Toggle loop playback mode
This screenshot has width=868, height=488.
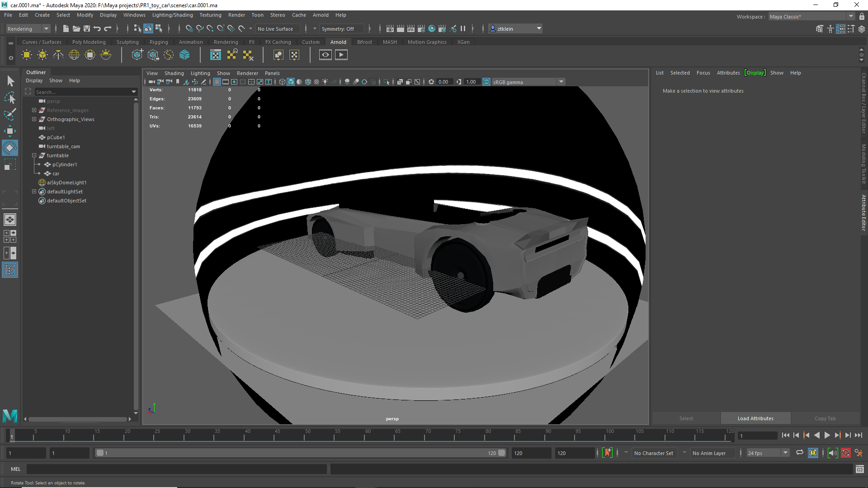[799, 453]
